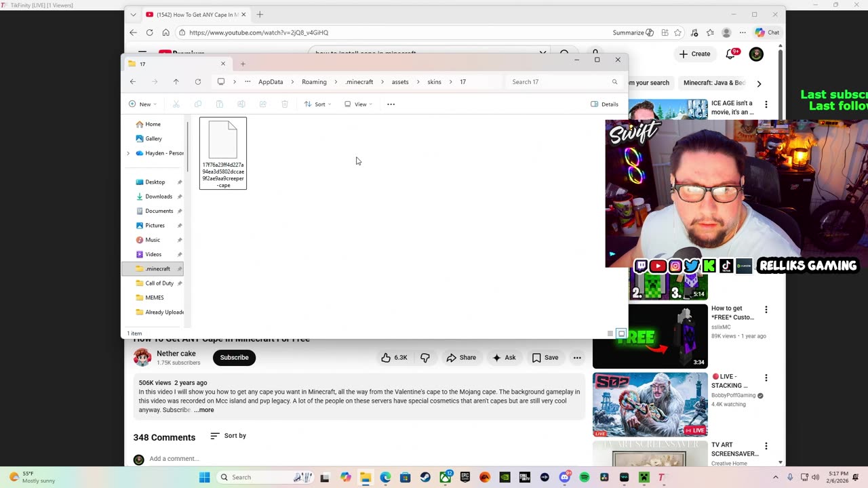Show hidden breadcrumb folders via ellipsis
The height and width of the screenshot is (488, 868).
pos(248,82)
